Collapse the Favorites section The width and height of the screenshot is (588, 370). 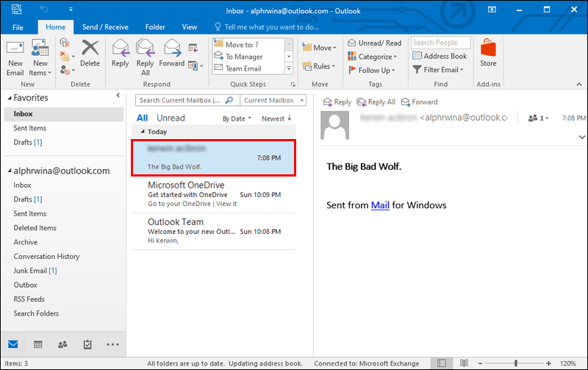10,98
